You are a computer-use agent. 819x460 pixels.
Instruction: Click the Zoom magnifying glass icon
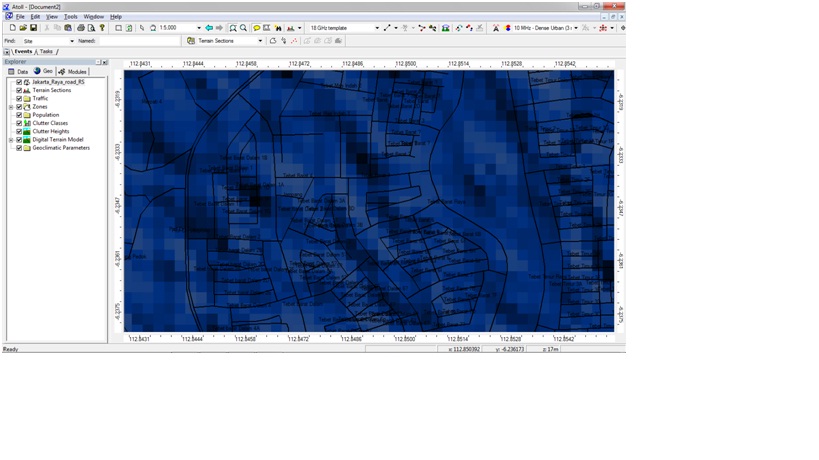[243, 28]
